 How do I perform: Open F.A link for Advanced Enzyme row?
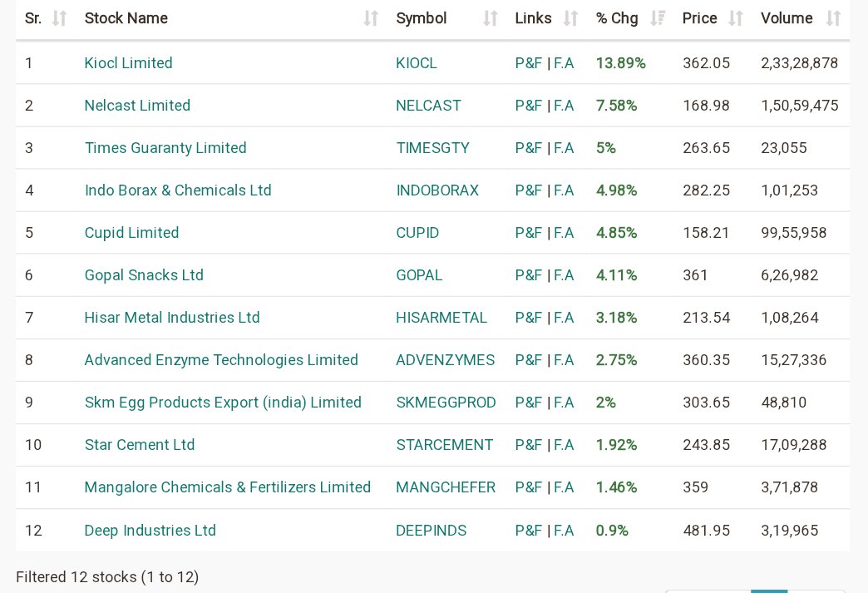pyautogui.click(x=564, y=360)
